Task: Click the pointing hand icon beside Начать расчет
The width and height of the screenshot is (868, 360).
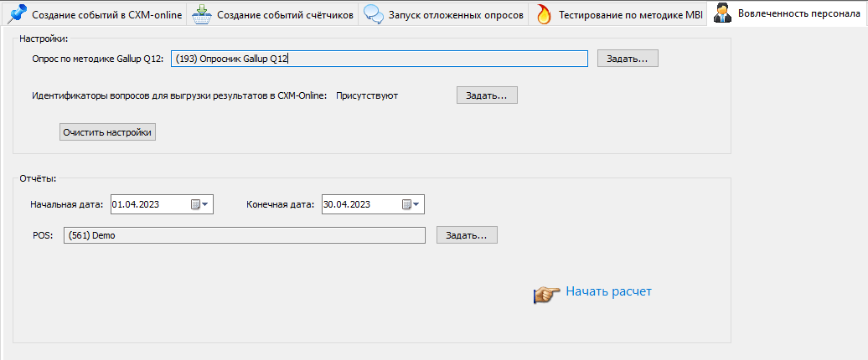Action: (546, 293)
